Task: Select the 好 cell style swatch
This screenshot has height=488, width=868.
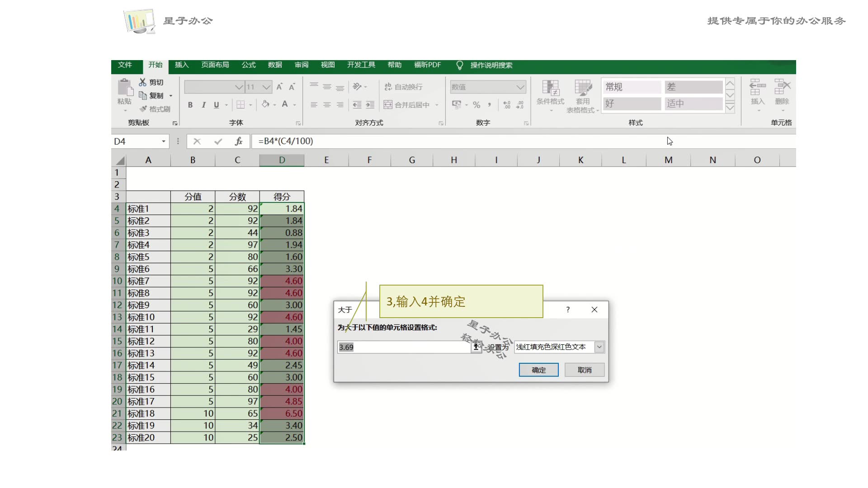Action: tap(632, 103)
